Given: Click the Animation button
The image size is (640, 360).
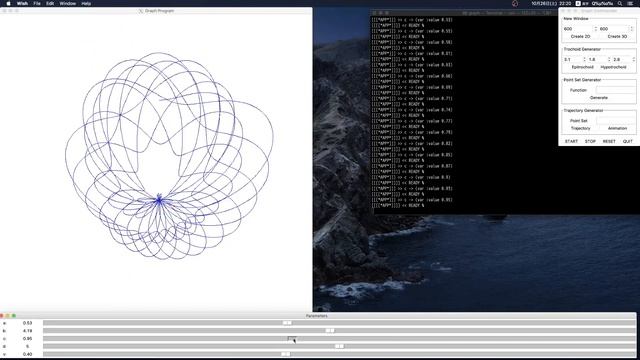Looking at the screenshot, I should click(617, 128).
